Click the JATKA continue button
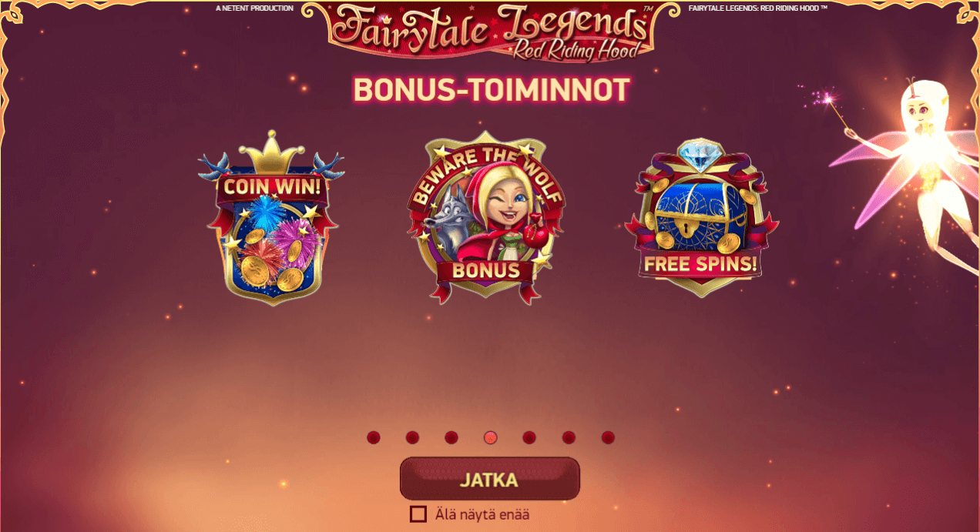This screenshot has height=532, width=980. pyautogui.click(x=489, y=479)
